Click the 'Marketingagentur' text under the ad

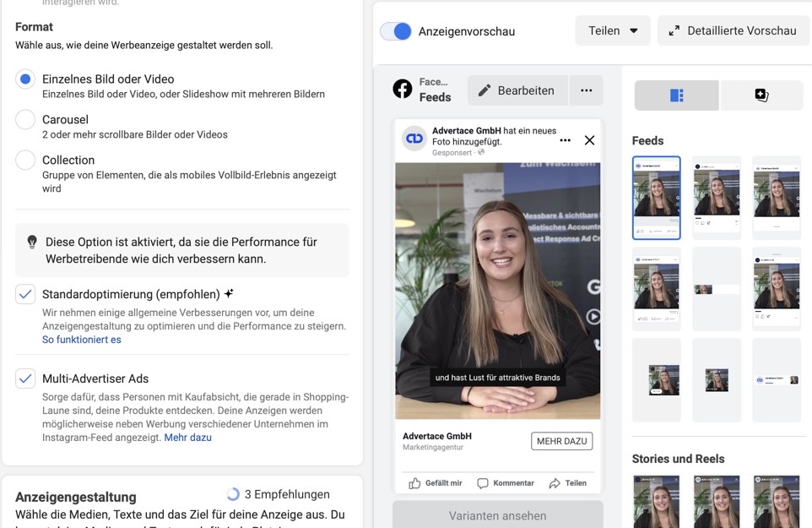[433, 447]
